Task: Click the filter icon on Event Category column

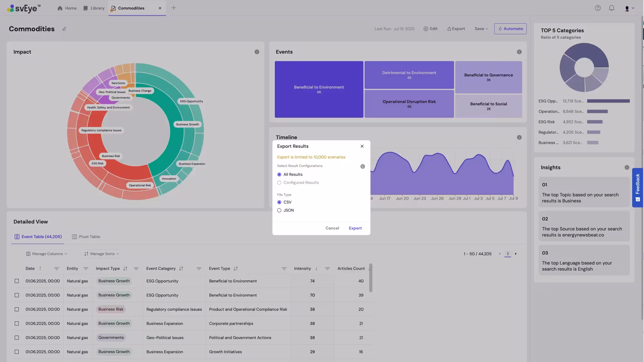Action: [199, 269]
